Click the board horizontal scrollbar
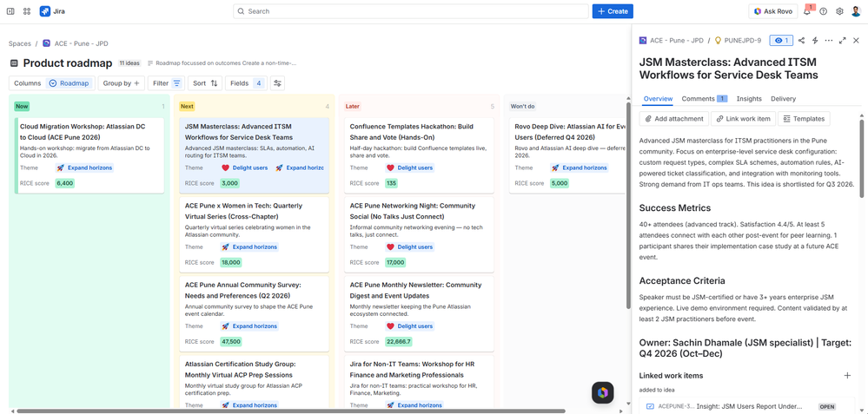This screenshot has width=868, height=414. (290, 411)
